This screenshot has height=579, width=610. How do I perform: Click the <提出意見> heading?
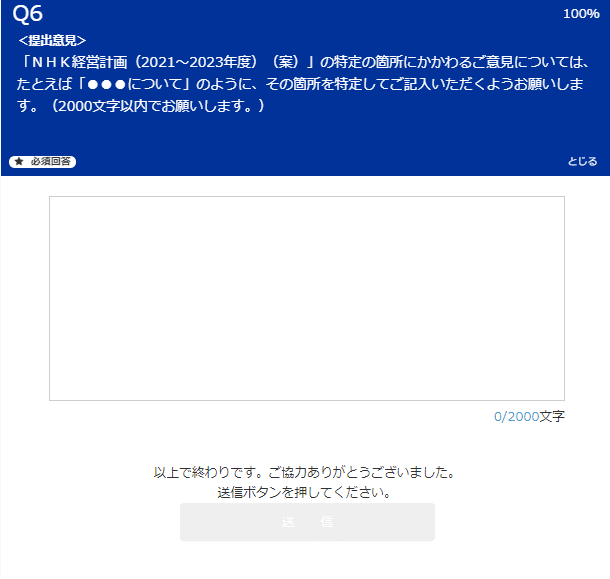tap(52, 40)
